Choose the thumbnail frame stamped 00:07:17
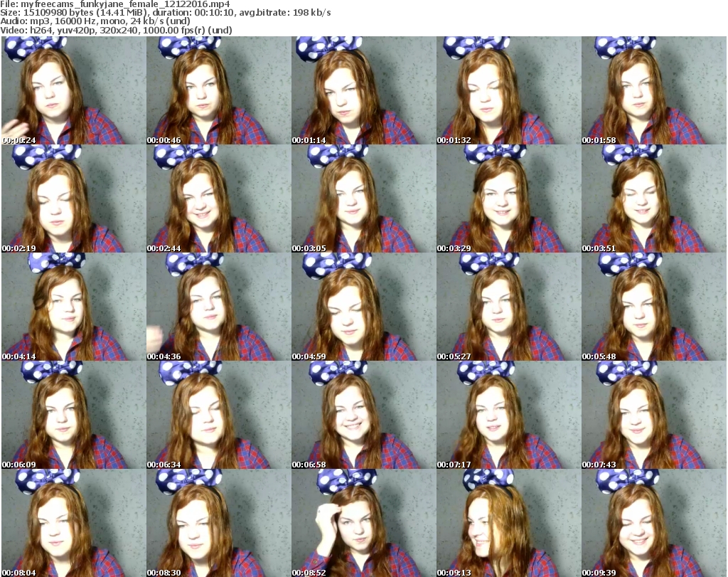 (508, 415)
